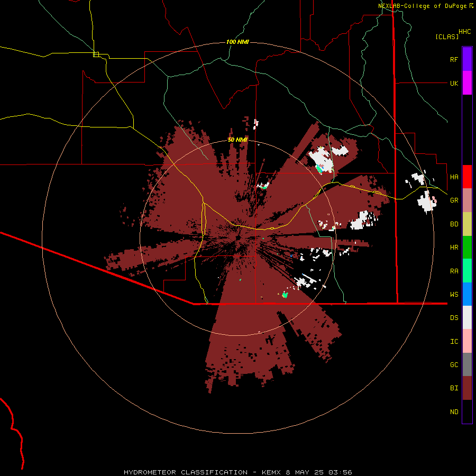Click the RA light green legend swatch
This screenshot has height=476, width=476.
(467, 271)
